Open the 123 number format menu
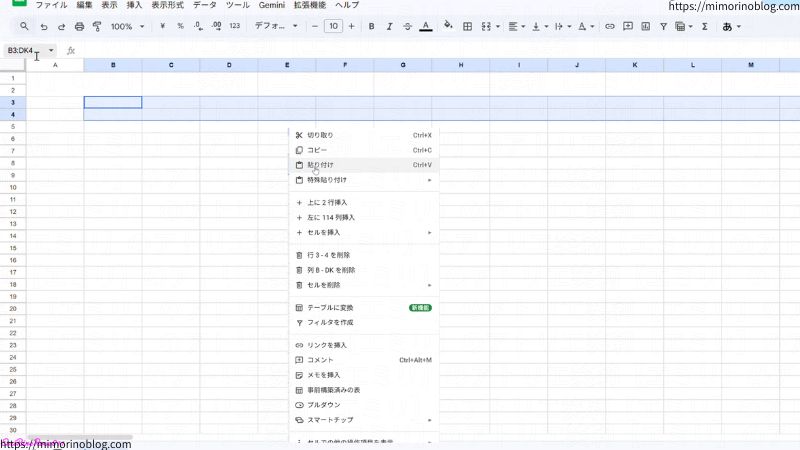This screenshot has width=800, height=450. point(235,26)
